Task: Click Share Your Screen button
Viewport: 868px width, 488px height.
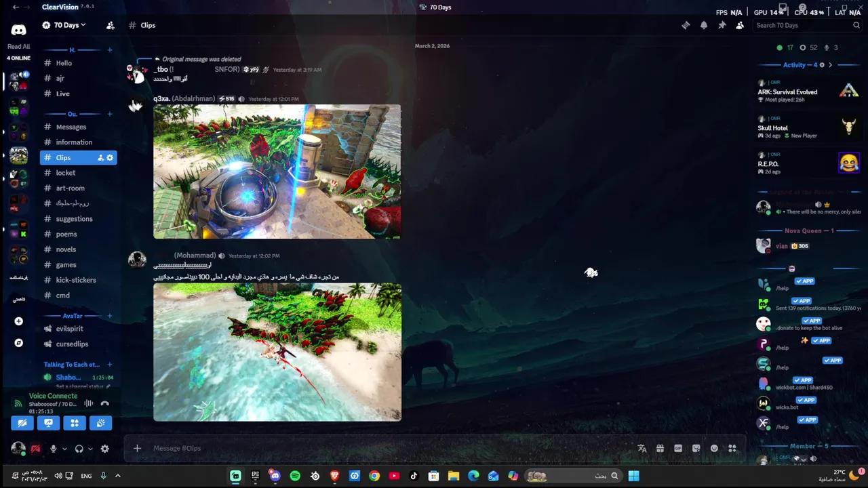Action: click(48, 423)
